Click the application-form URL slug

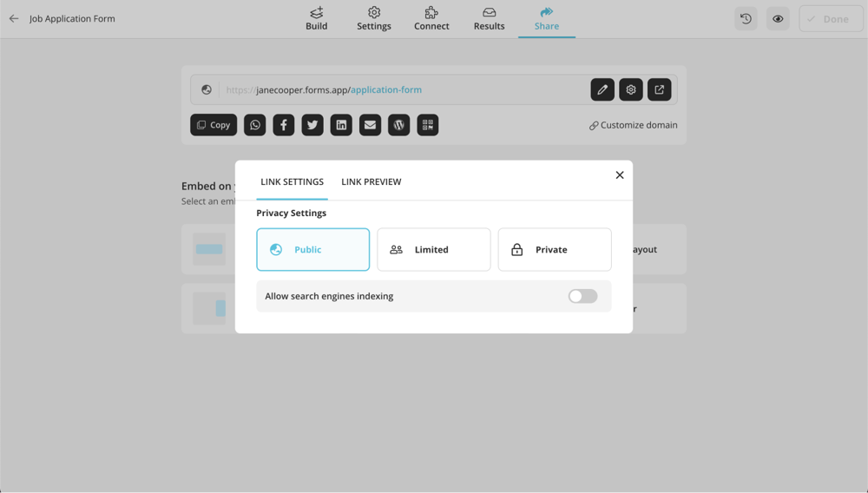coord(386,89)
